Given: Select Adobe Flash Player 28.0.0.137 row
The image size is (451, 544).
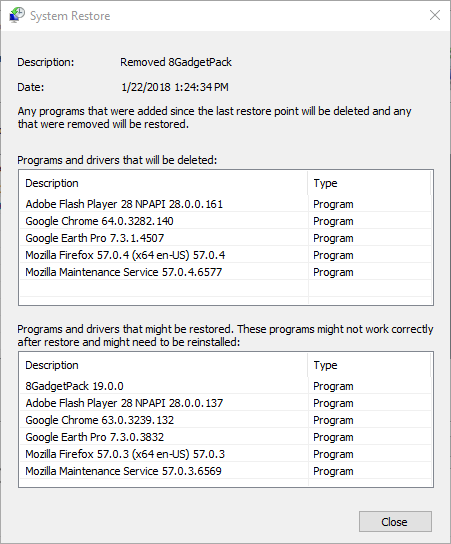Looking at the screenshot, I should tap(226, 403).
